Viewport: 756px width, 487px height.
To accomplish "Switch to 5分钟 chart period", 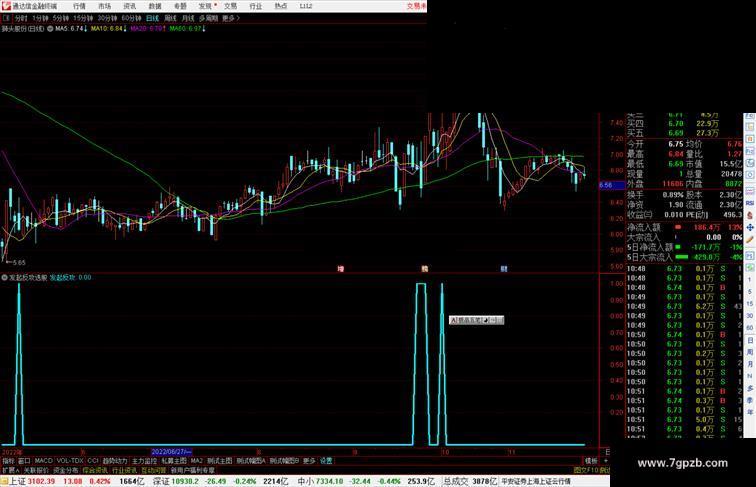I will point(60,18).
